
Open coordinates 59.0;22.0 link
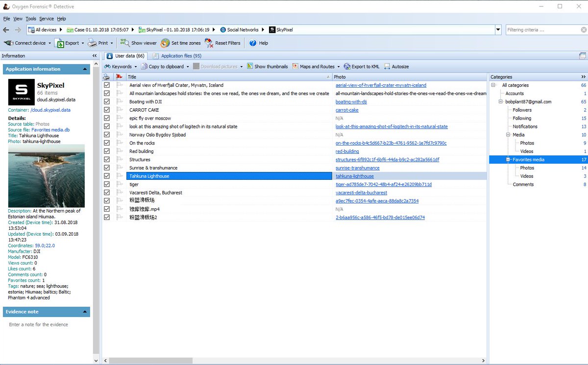point(45,246)
